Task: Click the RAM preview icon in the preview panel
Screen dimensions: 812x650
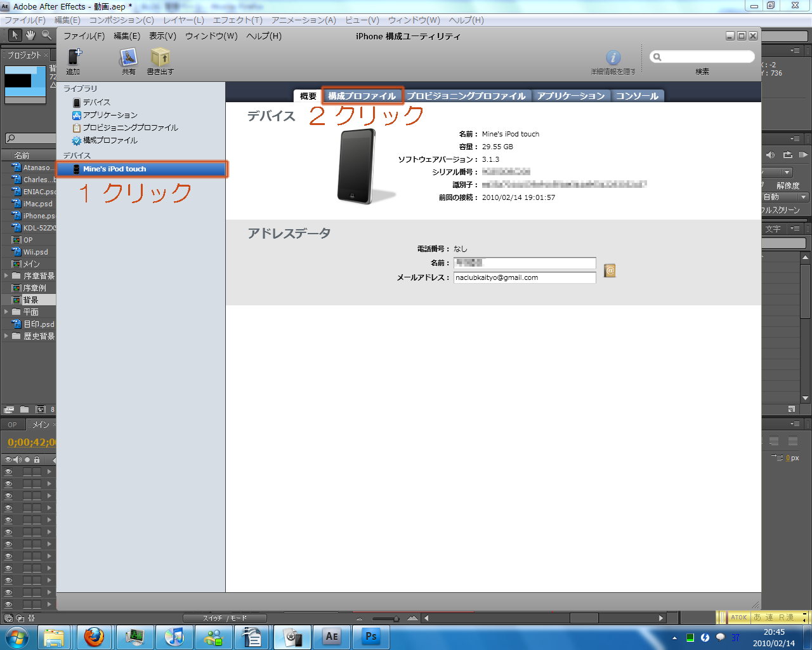Action: point(803,155)
